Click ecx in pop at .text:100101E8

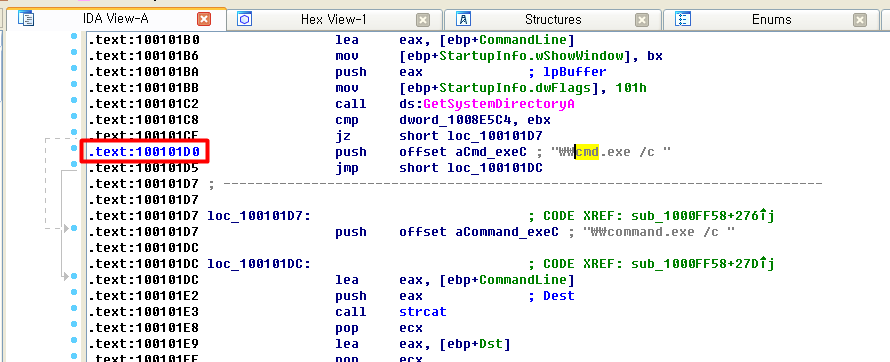click(x=411, y=328)
